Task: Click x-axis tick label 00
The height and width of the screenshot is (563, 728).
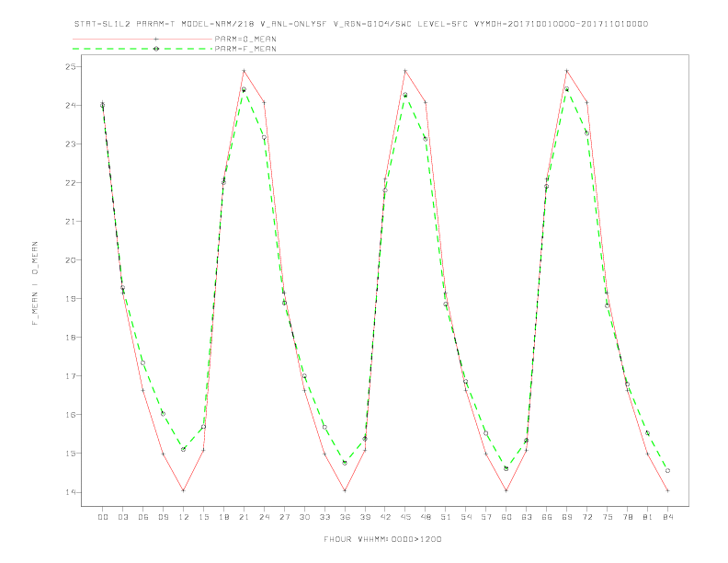Action: coord(103,517)
